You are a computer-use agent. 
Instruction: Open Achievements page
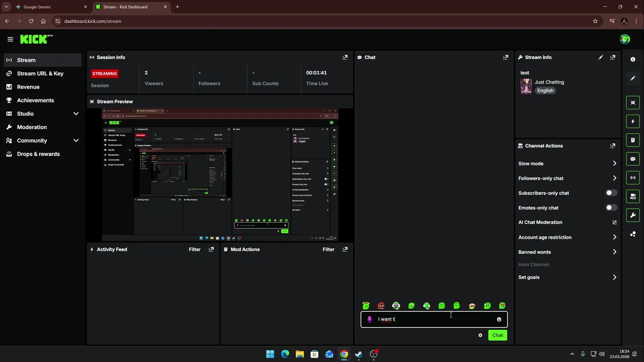point(42,100)
